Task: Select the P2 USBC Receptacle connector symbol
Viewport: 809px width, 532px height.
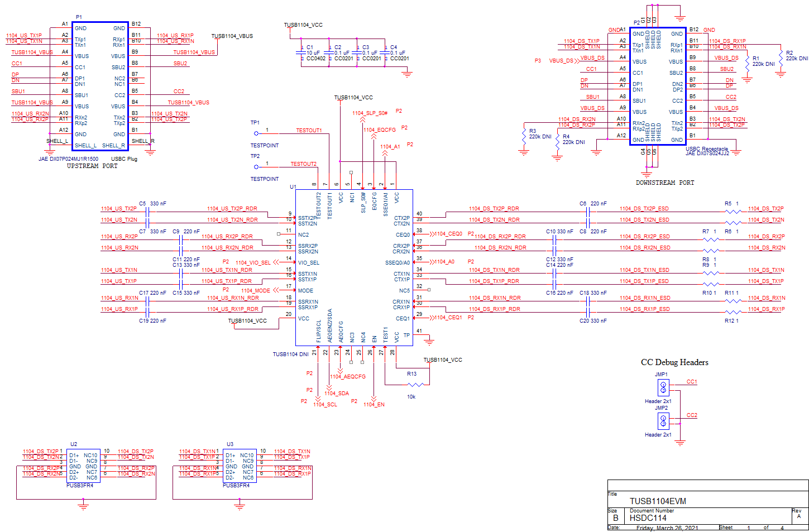Action: coord(657,87)
